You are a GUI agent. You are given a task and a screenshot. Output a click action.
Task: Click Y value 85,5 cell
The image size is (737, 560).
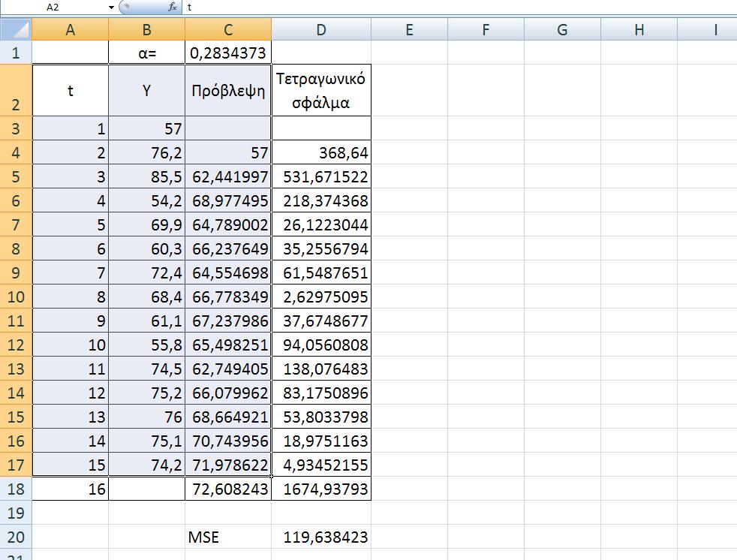point(146,176)
